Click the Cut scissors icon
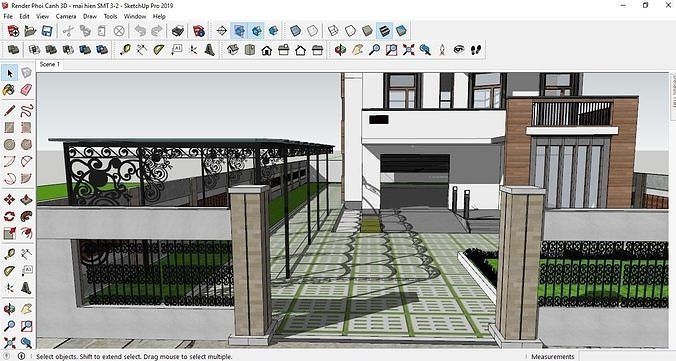676x361 pixels. coord(68,31)
